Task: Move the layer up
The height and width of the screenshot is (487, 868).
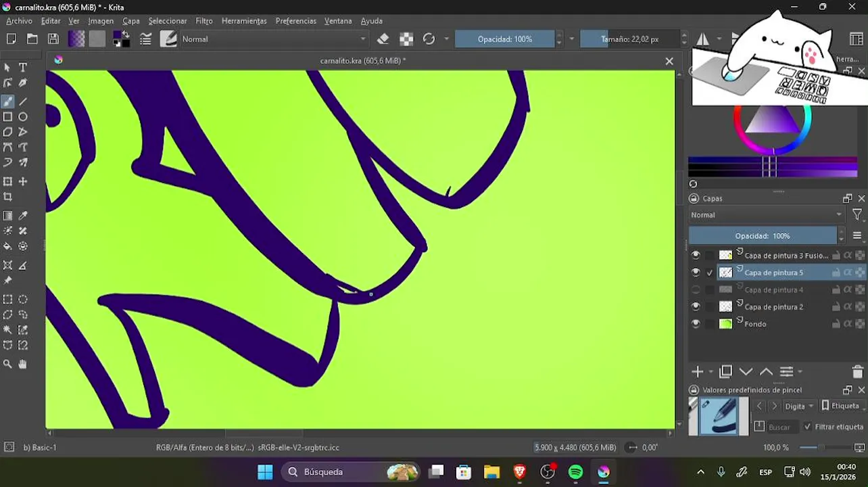Action: (x=766, y=372)
